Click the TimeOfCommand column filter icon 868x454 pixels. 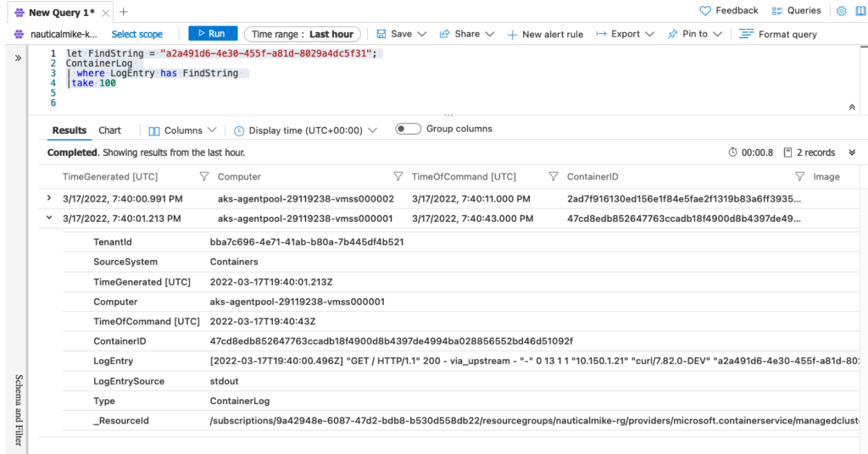553,176
